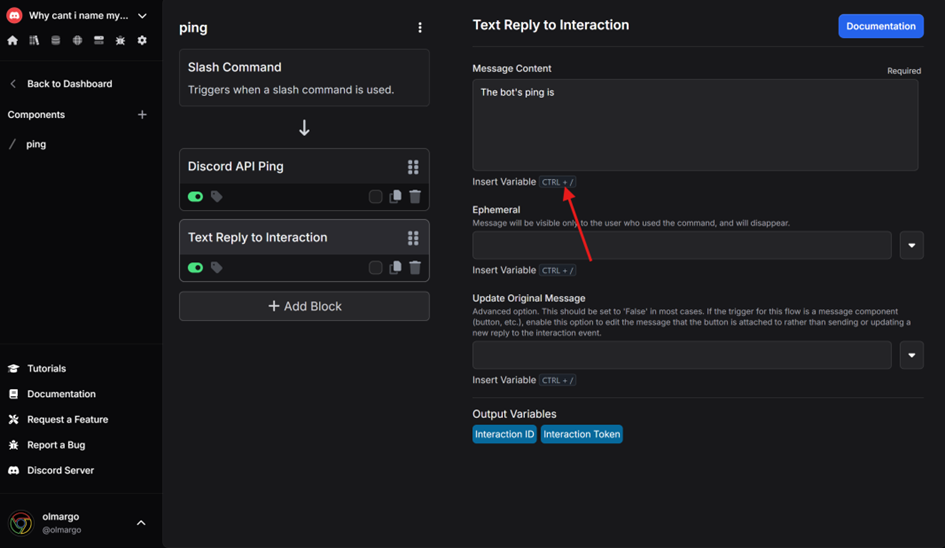Expand the olmargo account menu chevron
Image resolution: width=945 pixels, height=548 pixels.
[x=141, y=523]
